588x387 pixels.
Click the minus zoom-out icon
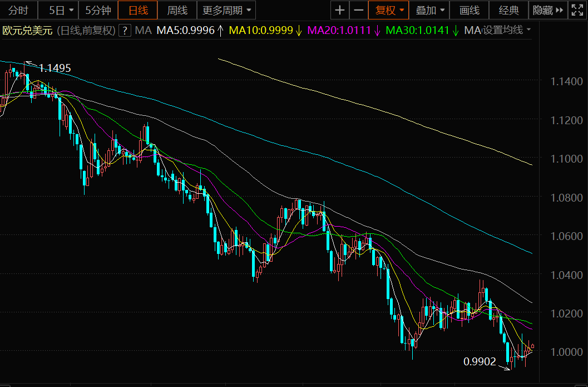point(358,10)
